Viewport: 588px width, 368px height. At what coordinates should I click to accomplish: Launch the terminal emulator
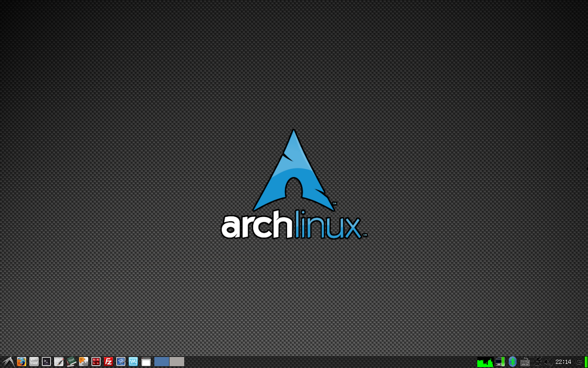(46, 362)
